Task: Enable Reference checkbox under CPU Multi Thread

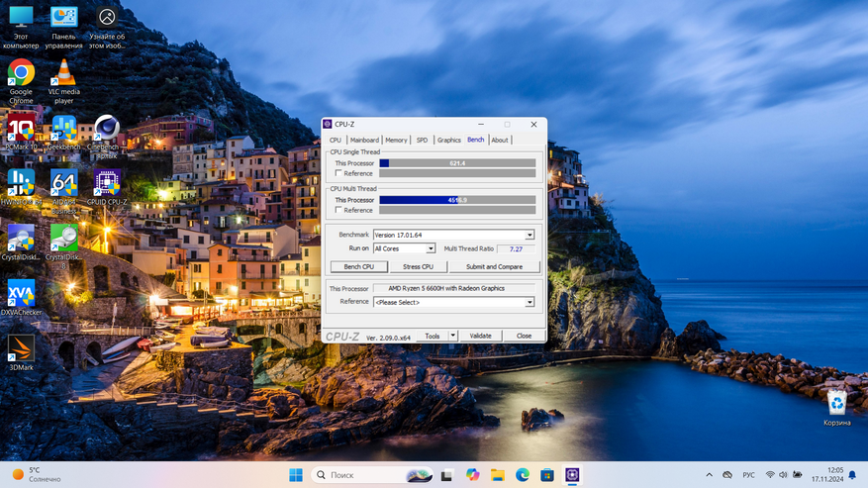Action: click(338, 210)
